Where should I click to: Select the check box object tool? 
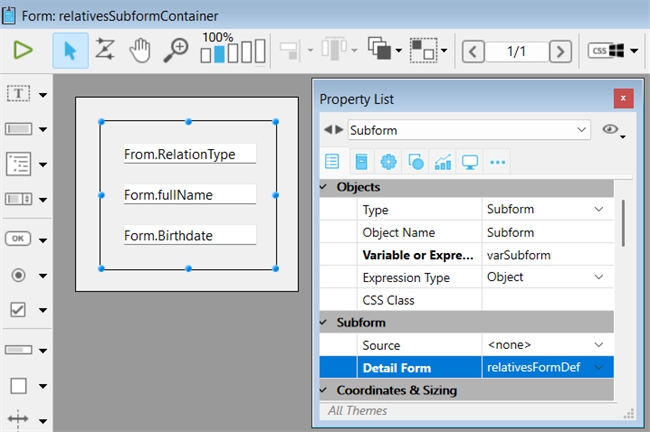click(20, 310)
